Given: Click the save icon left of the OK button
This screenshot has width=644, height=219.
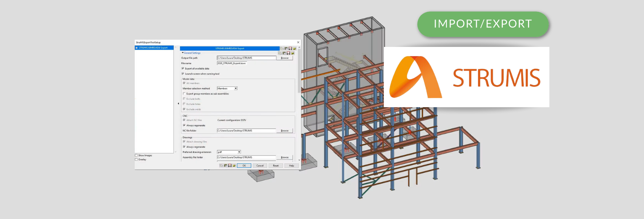Looking at the screenshot, I should pos(230,166).
